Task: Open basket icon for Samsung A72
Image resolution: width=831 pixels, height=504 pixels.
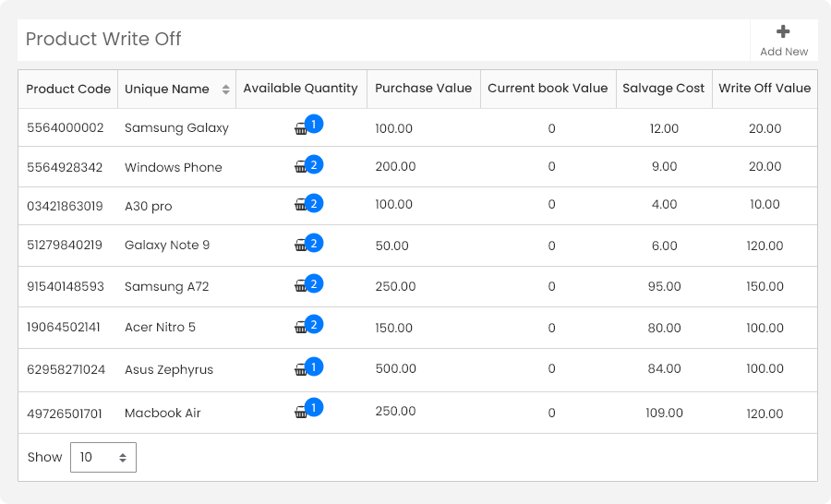Action: click(300, 285)
